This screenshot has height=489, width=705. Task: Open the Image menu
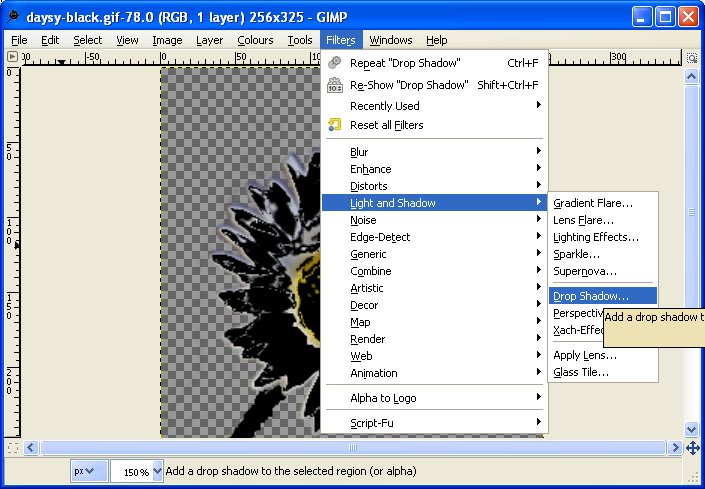(x=167, y=40)
